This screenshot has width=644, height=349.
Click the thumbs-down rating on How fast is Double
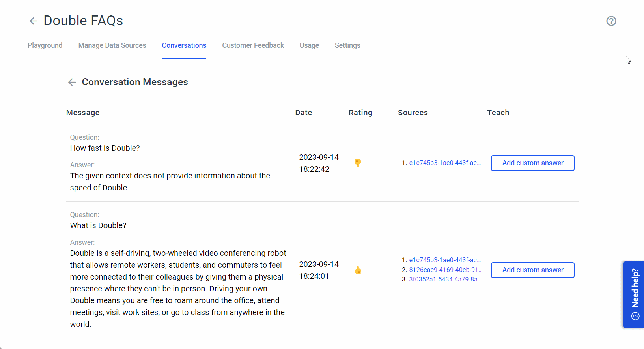pos(358,163)
